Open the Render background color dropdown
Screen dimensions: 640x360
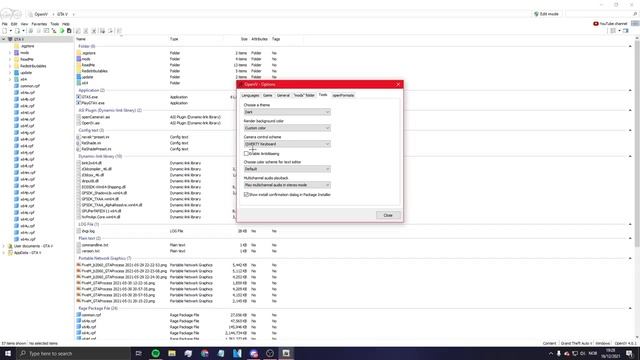[x=287, y=128]
